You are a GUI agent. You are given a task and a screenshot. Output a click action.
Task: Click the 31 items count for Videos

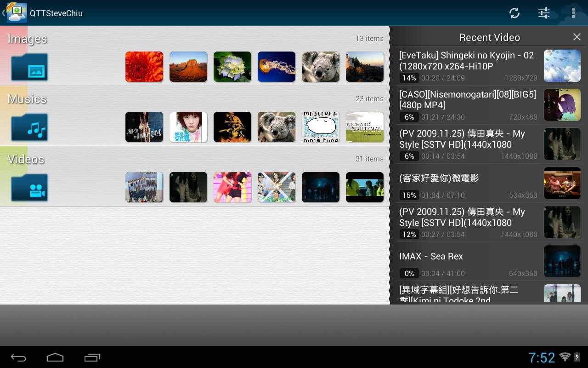pyautogui.click(x=369, y=159)
